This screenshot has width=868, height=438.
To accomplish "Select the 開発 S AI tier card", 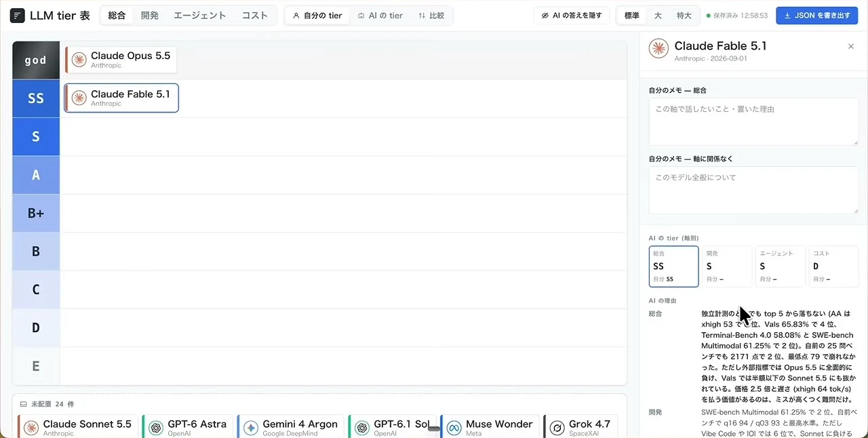I will point(727,266).
